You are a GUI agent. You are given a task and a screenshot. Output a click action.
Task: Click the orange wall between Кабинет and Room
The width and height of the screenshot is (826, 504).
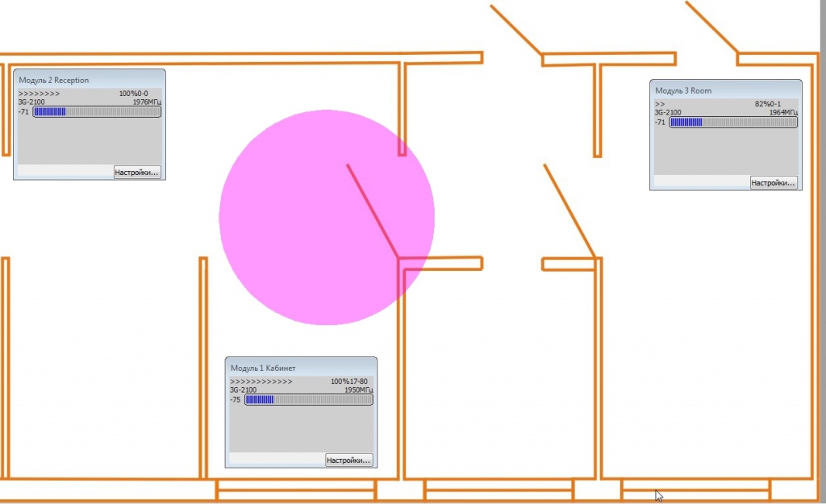[x=599, y=363]
